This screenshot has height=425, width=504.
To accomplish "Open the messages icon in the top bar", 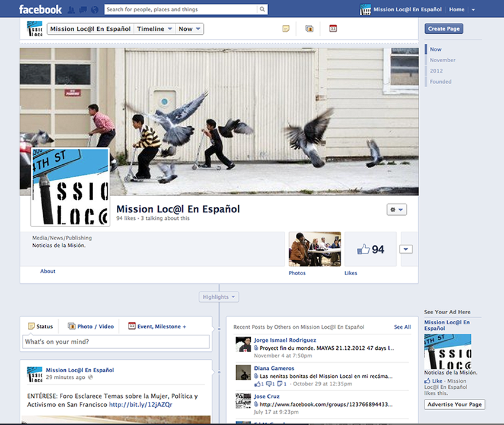I will coord(83,10).
